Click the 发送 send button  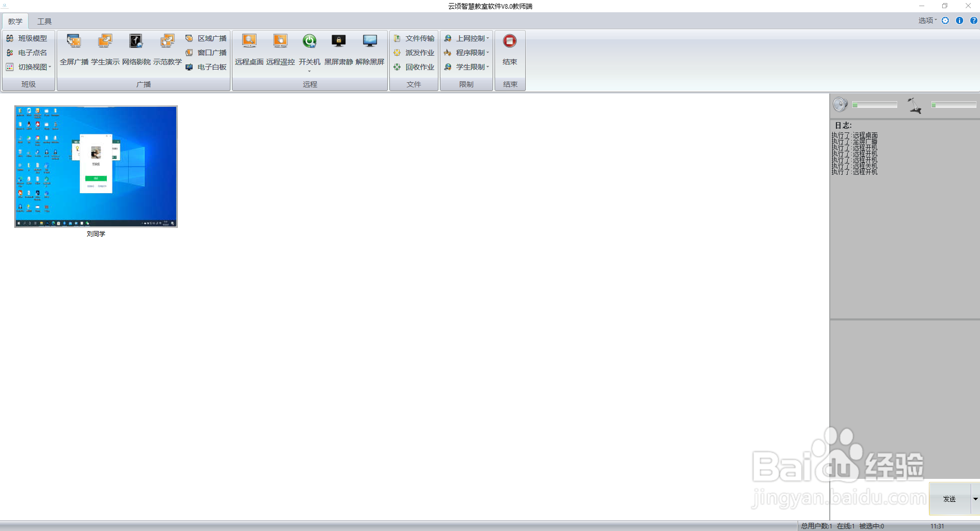pyautogui.click(x=949, y=499)
